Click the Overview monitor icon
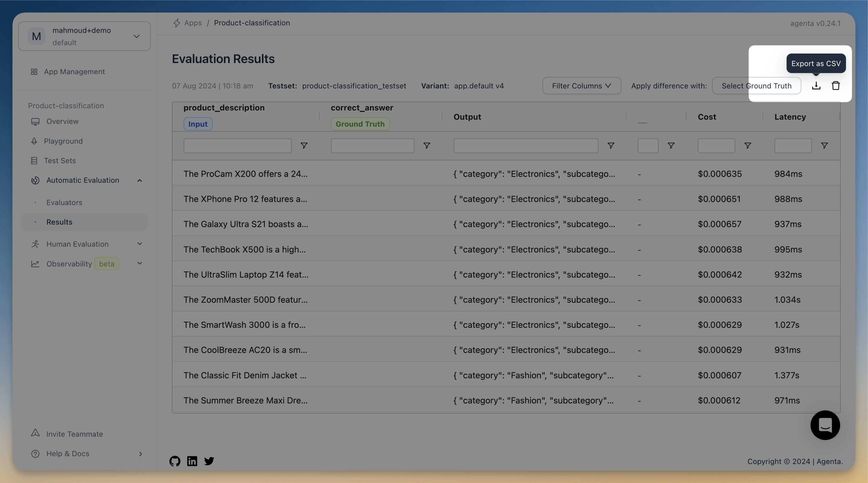This screenshot has height=483, width=868. point(35,121)
